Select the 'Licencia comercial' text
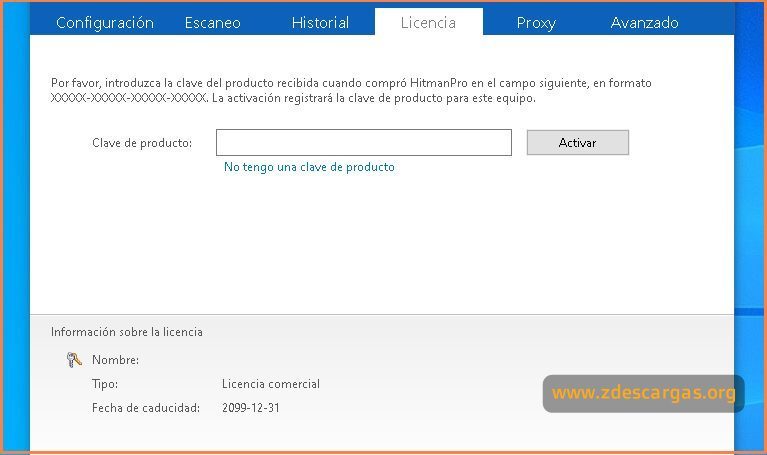Viewport: 767px width, 455px height. pos(271,384)
